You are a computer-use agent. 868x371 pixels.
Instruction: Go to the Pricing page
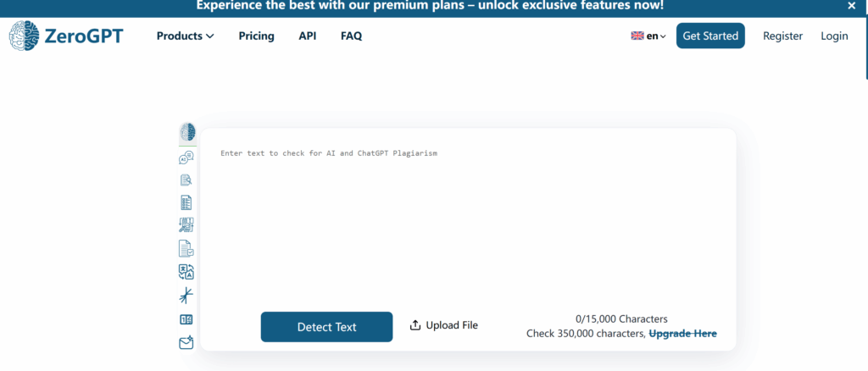point(256,36)
